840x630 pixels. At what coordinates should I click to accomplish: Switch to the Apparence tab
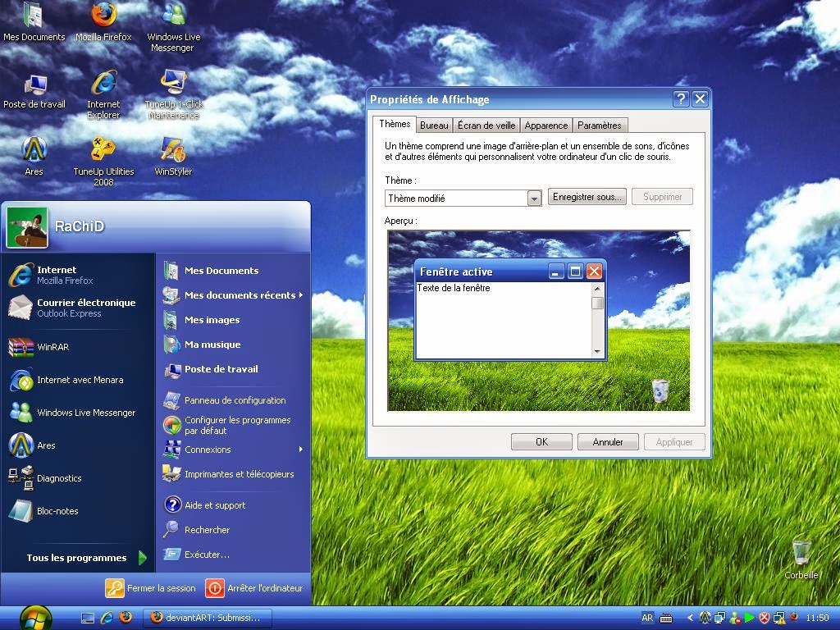(546, 126)
